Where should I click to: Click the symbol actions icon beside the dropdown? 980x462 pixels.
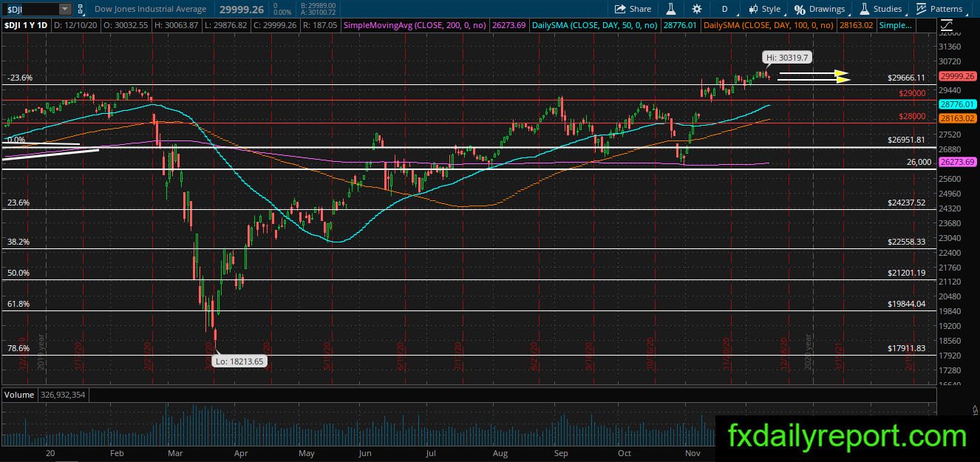pos(81,9)
